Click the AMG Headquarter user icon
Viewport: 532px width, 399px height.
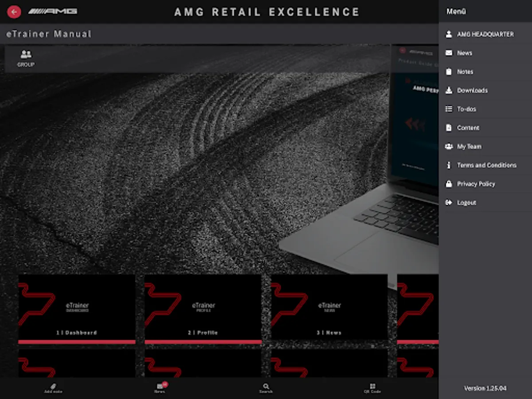point(449,34)
